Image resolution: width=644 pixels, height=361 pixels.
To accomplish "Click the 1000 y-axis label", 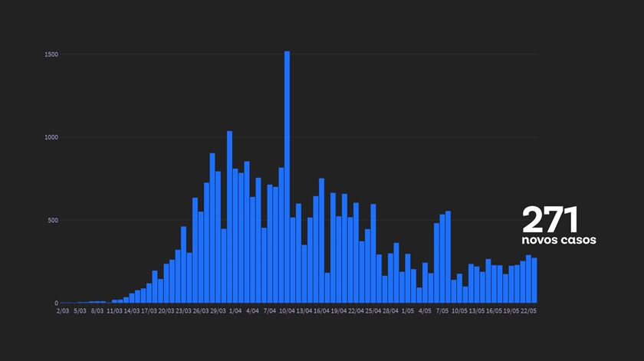I will point(52,137).
